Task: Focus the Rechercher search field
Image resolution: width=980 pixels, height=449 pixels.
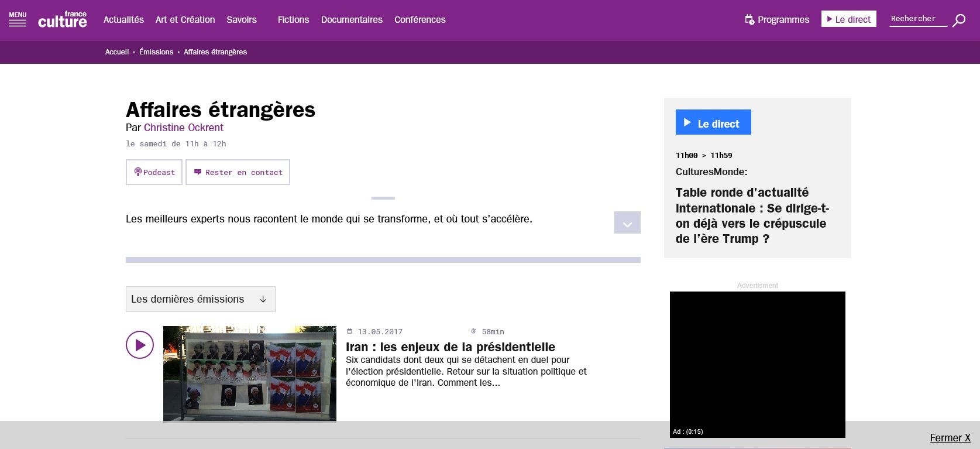Action: [917, 19]
